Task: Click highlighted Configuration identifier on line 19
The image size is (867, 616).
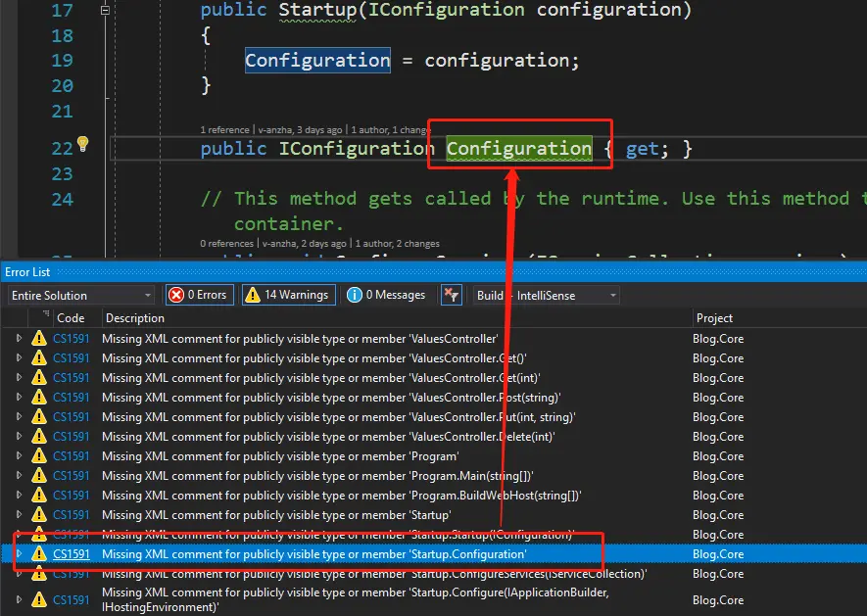Action: pos(317,61)
